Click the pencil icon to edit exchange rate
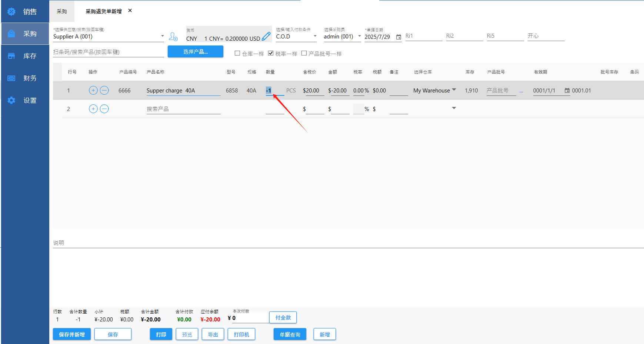 click(x=266, y=36)
